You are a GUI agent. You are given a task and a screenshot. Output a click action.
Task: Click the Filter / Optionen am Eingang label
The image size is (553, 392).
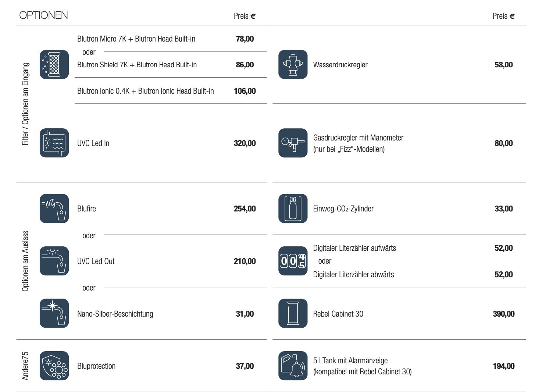pos(25,104)
